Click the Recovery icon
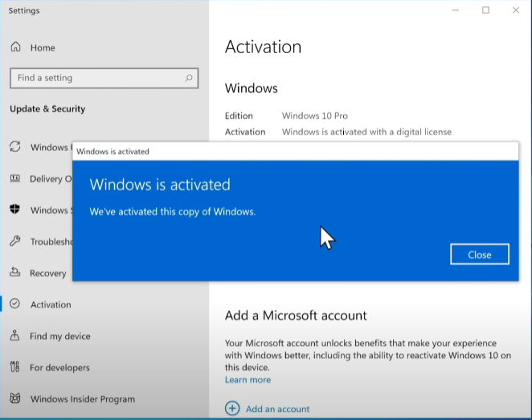 pos(15,272)
